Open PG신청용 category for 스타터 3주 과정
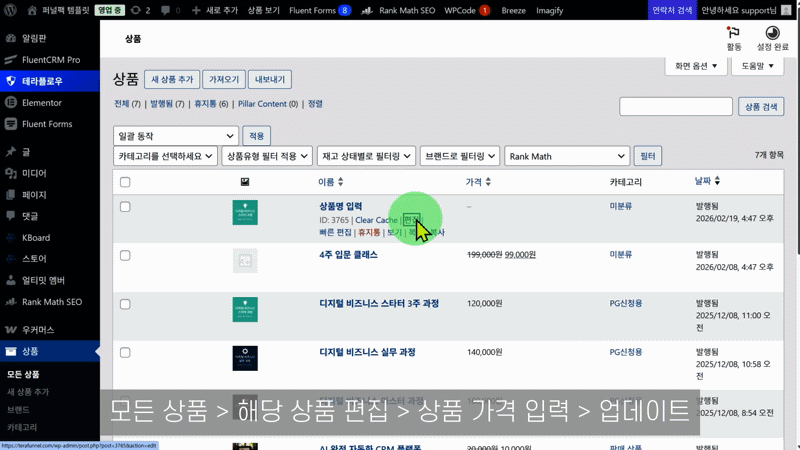This screenshot has height=450, width=800. 626,303
